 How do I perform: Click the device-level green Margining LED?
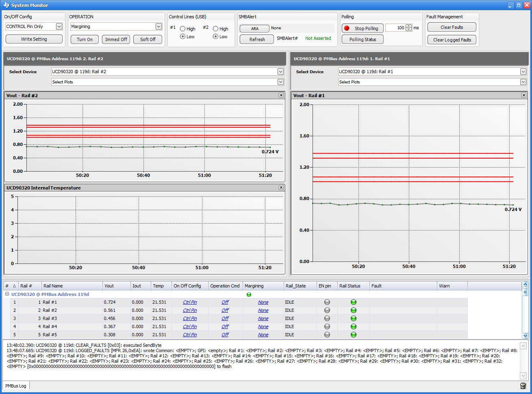249,294
